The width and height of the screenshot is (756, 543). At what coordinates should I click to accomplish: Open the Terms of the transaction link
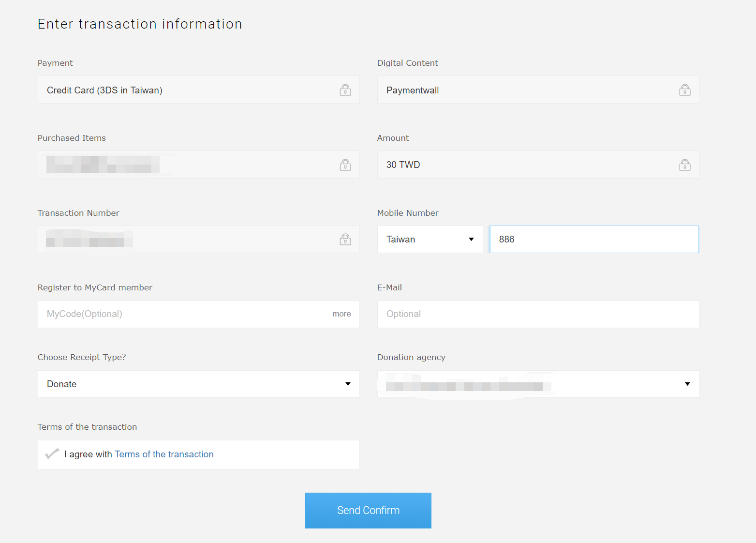[164, 454]
